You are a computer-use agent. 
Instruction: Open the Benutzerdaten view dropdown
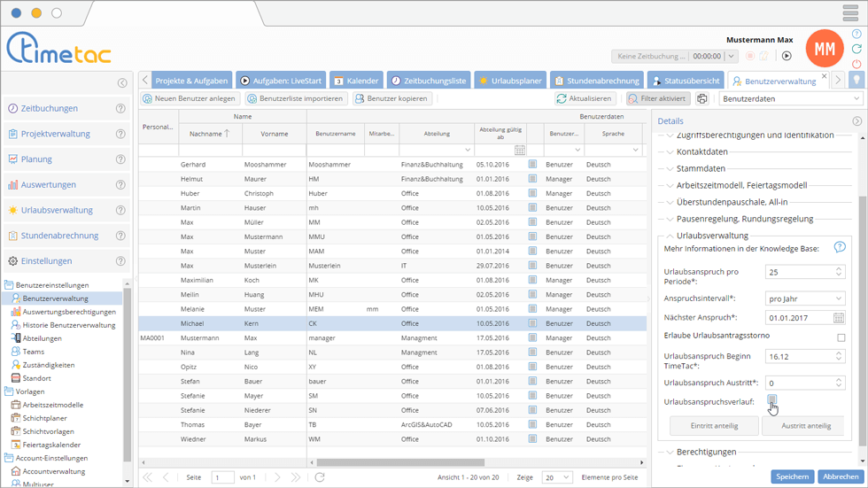pos(779,98)
